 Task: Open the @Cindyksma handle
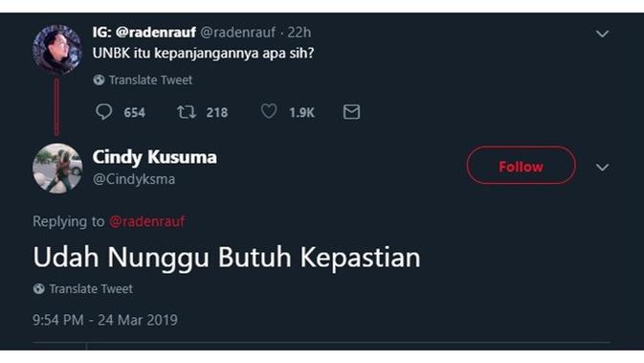(134, 179)
